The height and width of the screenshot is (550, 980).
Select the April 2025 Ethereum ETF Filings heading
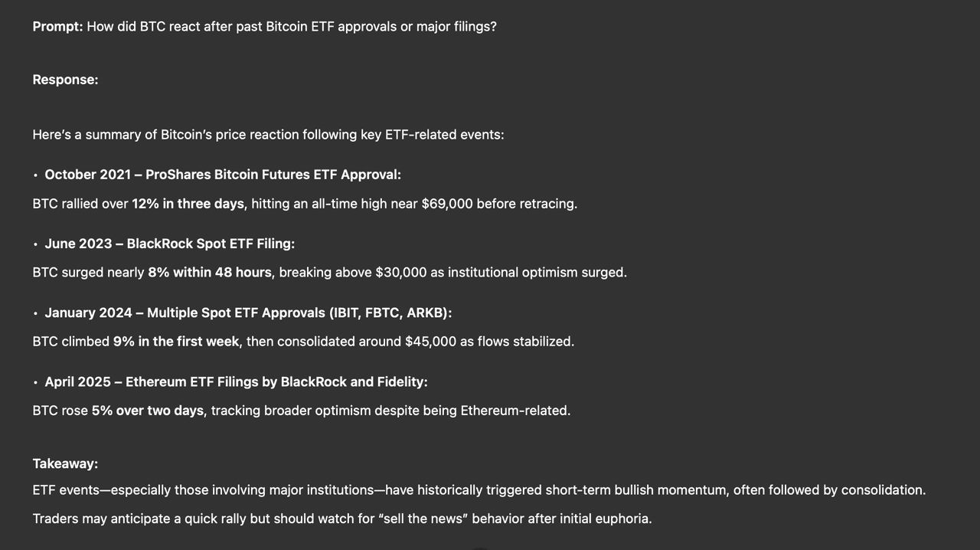click(x=236, y=382)
